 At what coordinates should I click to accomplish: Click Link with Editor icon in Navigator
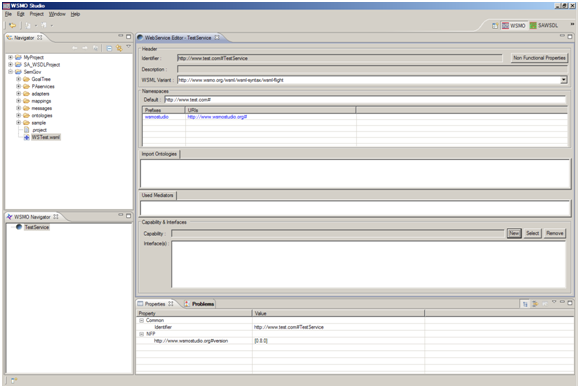[x=119, y=48]
